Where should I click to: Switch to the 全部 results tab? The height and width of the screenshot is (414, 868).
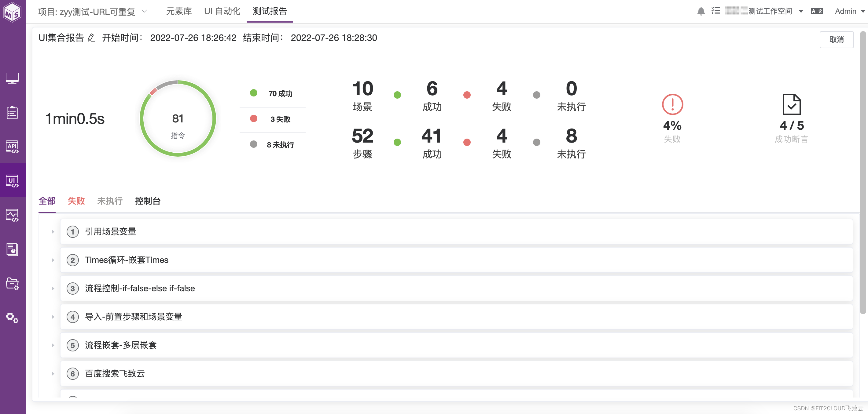pos(47,201)
